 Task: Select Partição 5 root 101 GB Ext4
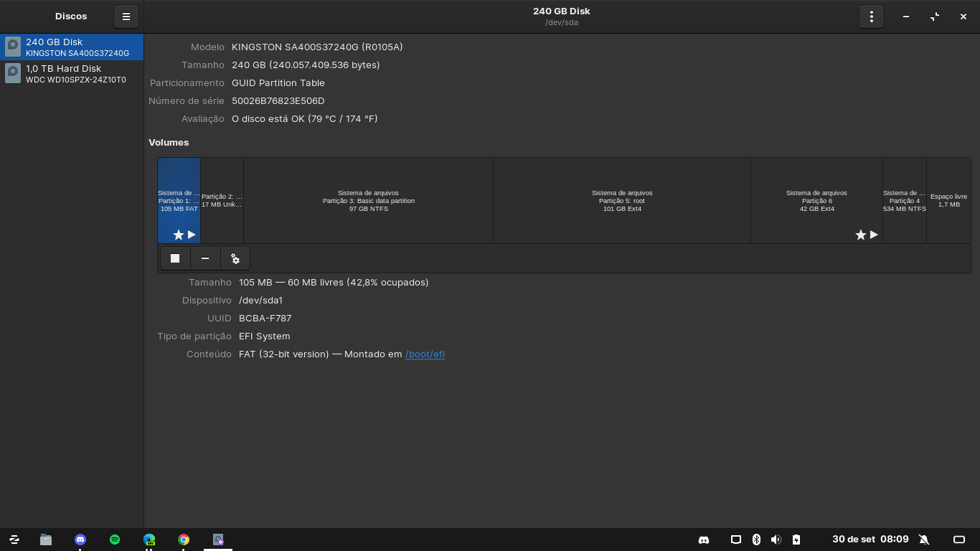click(x=622, y=201)
